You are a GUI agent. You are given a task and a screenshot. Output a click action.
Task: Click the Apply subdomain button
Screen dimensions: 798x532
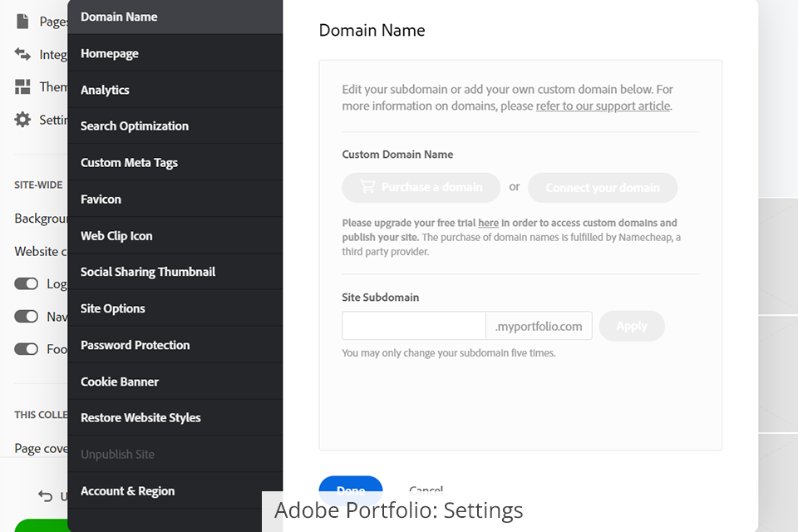(632, 326)
